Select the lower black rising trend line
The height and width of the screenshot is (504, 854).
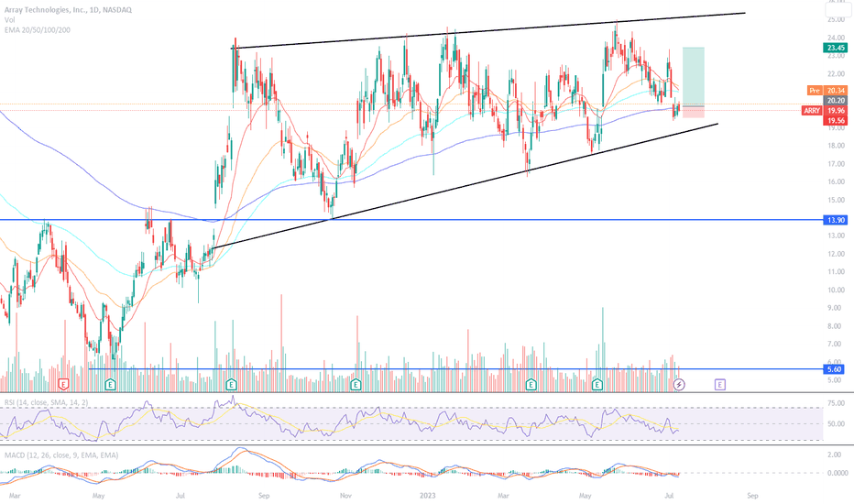coord(465,186)
